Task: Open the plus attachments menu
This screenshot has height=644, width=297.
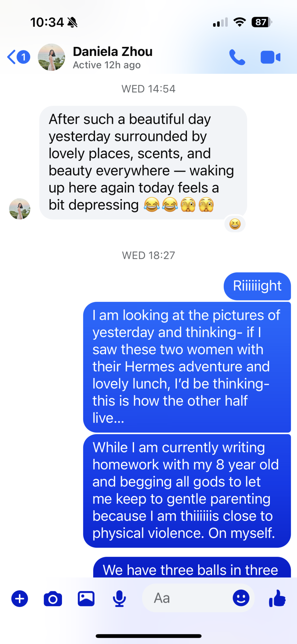Action: click(20, 598)
